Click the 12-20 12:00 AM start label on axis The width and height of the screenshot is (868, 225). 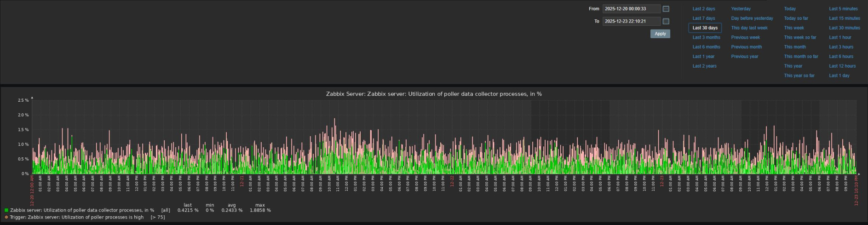(x=32, y=190)
